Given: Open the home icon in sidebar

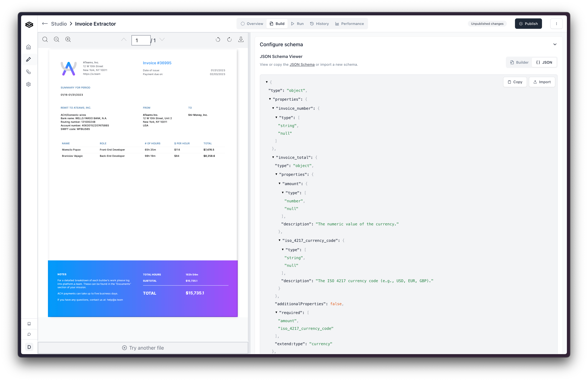Looking at the screenshot, I should (29, 47).
